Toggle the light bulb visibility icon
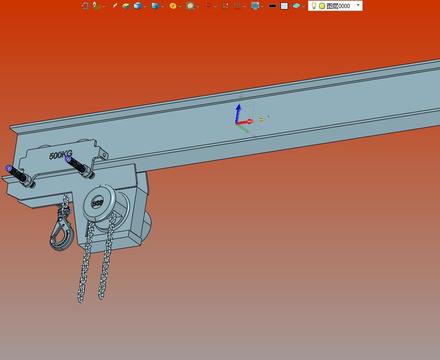 click(314, 6)
